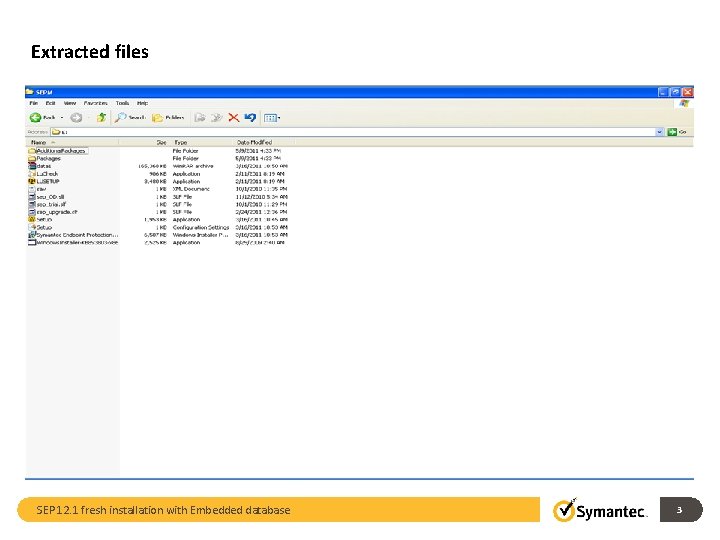Image resolution: width=720 pixels, height=540 pixels.
Task: Open the Favorites menu
Action: coord(96,103)
